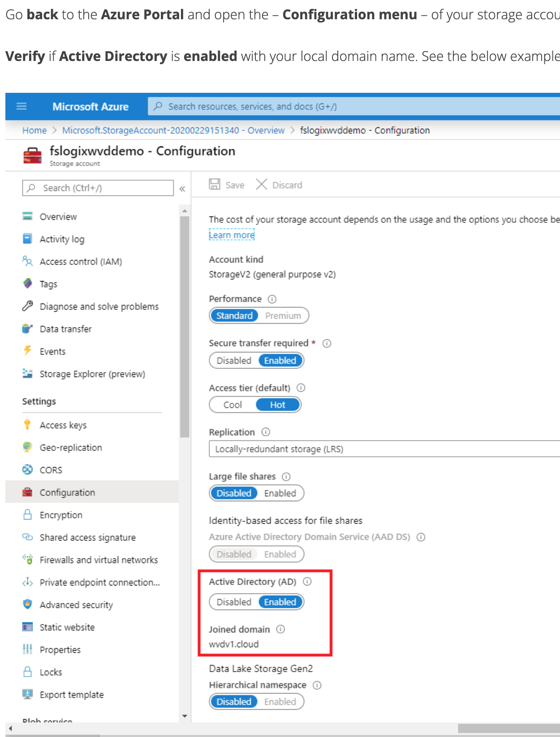Click the Export template icon

tap(27, 694)
